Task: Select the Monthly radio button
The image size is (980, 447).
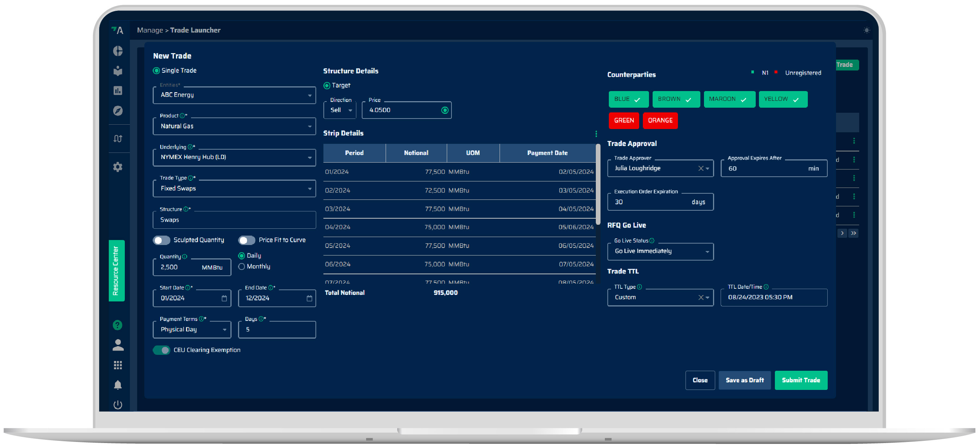Action: [x=242, y=266]
